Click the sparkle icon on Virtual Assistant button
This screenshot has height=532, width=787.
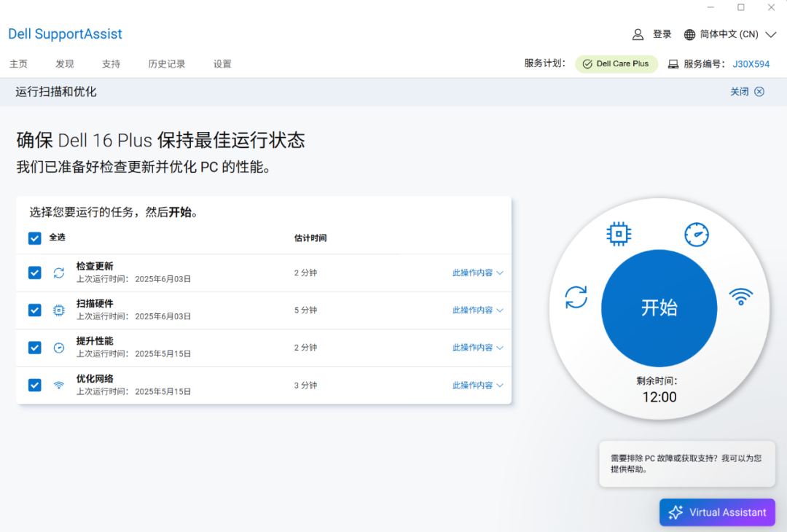(x=676, y=512)
